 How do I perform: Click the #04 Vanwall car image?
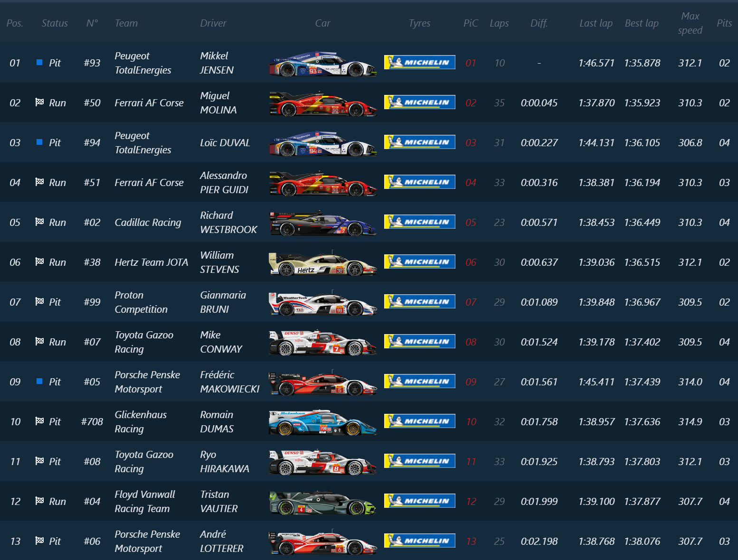point(323,503)
